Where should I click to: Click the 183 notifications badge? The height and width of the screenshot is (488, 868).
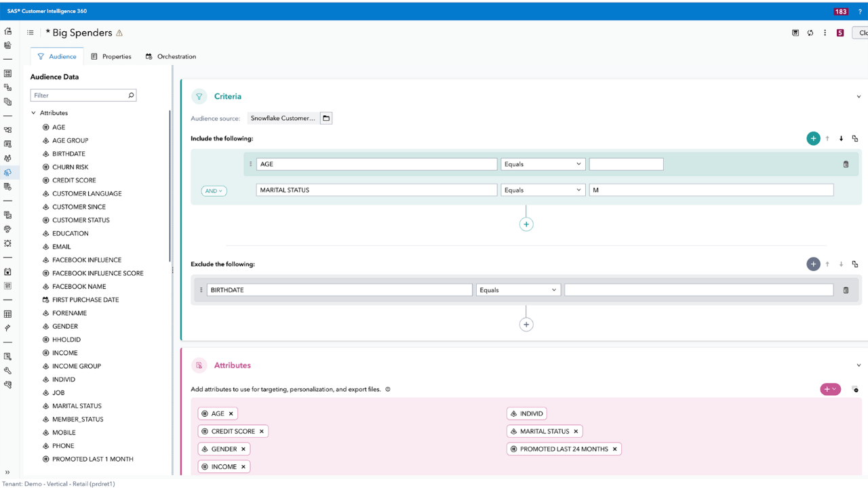coord(841,12)
